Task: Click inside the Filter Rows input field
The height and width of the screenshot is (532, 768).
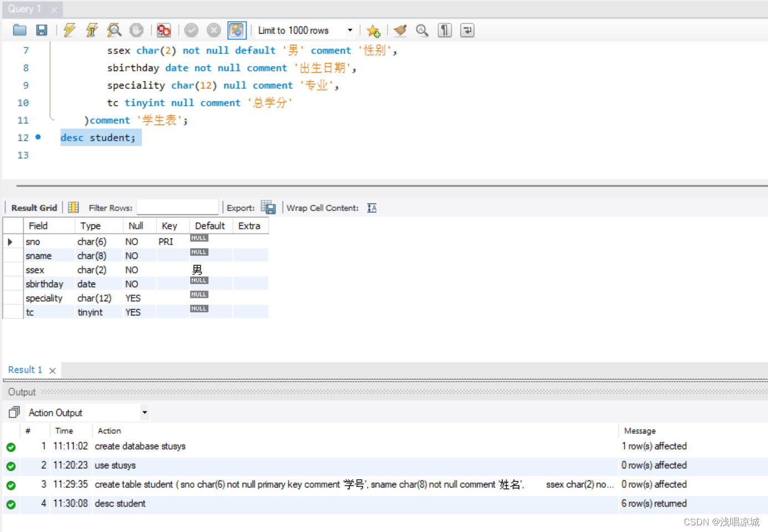Action: tap(177, 207)
